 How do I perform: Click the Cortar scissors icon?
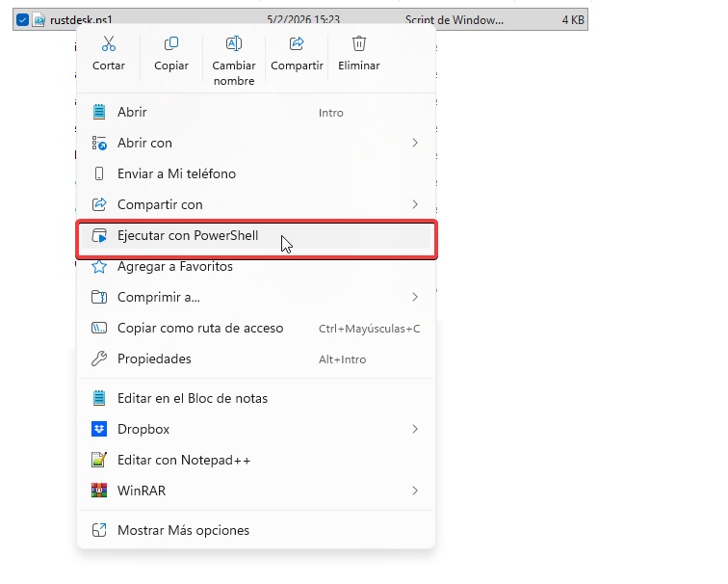click(108, 43)
